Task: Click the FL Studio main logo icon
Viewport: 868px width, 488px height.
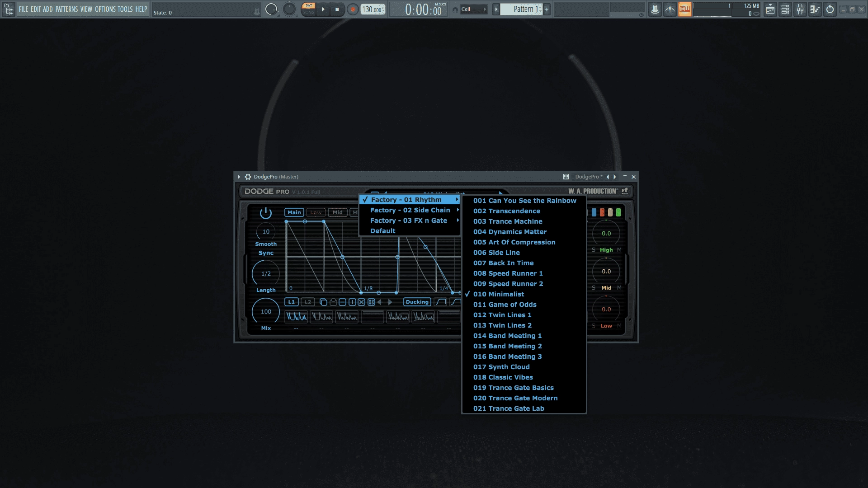Action: pyautogui.click(x=9, y=9)
